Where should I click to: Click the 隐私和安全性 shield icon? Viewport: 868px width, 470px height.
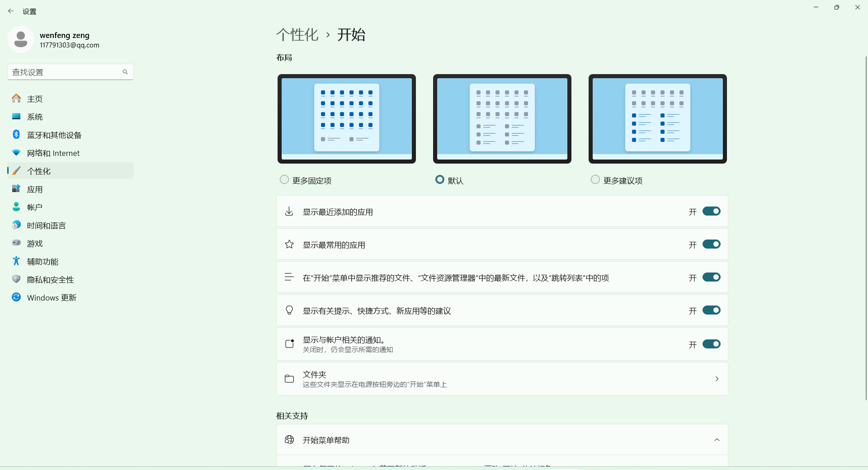click(16, 279)
